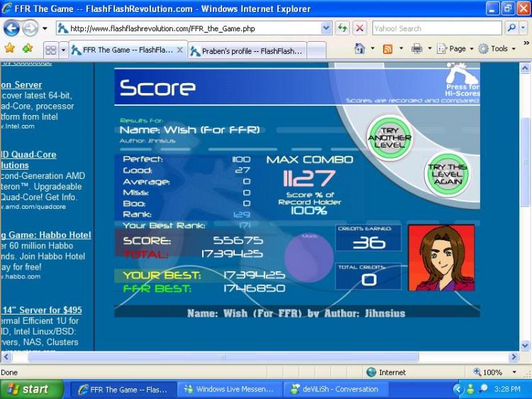Click the MAX COMBO value 1127
532x399 pixels.
click(309, 178)
